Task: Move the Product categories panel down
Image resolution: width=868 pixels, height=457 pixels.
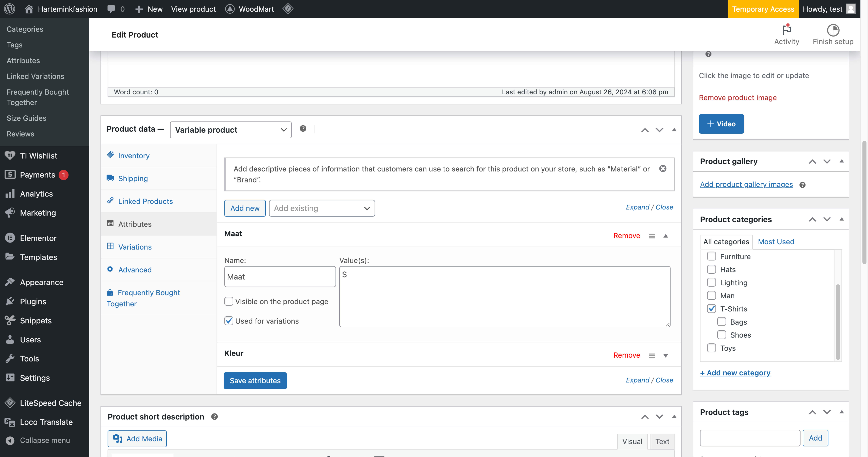Action: pos(827,220)
